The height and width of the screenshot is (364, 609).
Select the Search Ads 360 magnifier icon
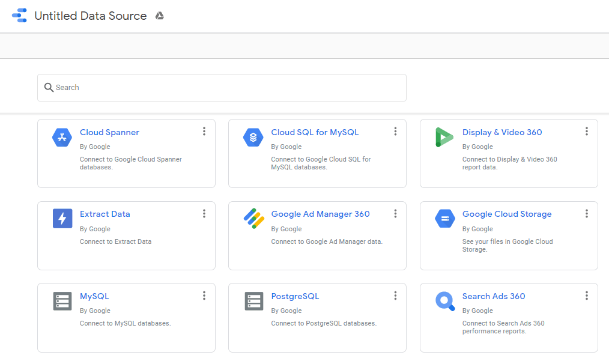click(444, 301)
